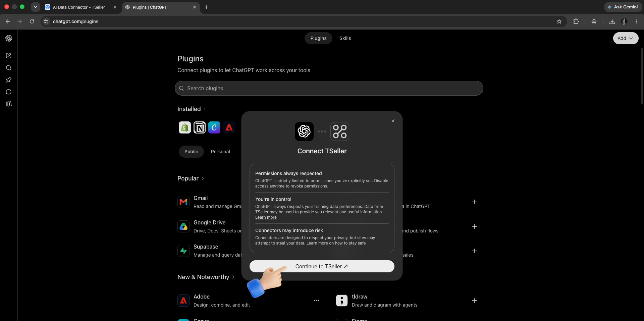Open Learn more on how to stay safe
Image resolution: width=644 pixels, height=321 pixels.
point(336,243)
